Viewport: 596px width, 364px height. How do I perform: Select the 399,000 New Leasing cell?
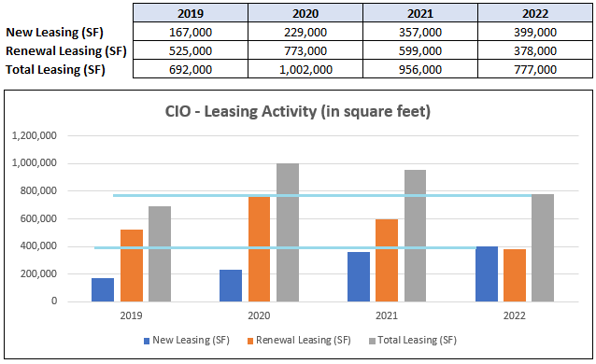coord(535,32)
